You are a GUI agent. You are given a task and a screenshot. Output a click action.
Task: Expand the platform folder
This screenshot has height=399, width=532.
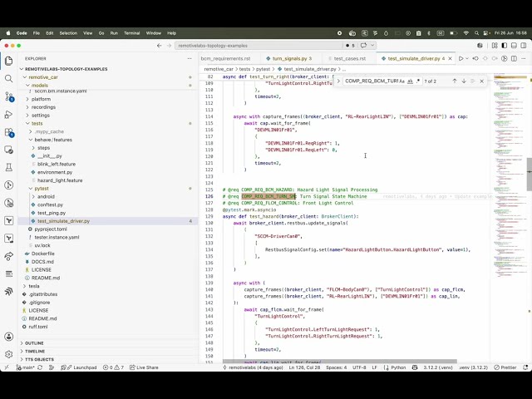coord(41,99)
